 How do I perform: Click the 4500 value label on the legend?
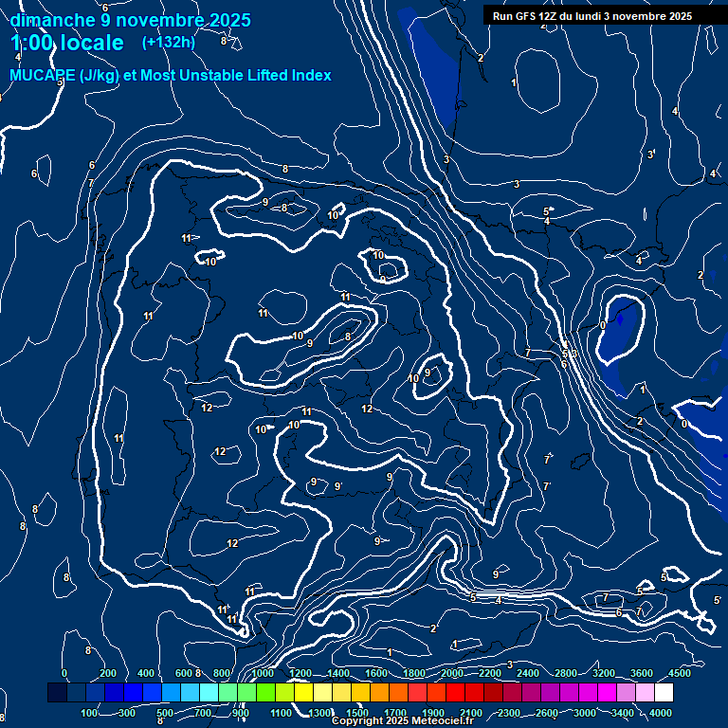point(679,673)
